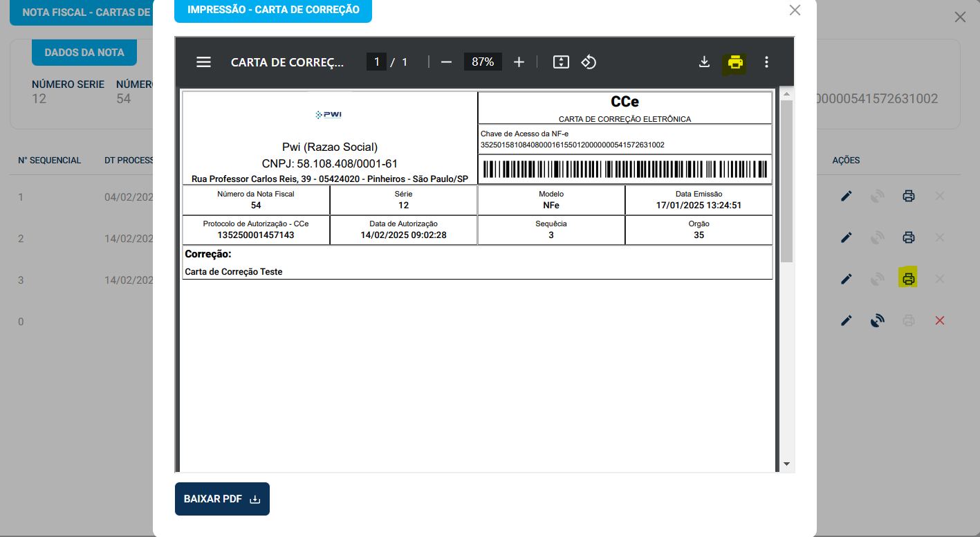Screen dimensions: 980x537
Task: Transmit the sequence 0 correction letter
Action: coord(878,320)
